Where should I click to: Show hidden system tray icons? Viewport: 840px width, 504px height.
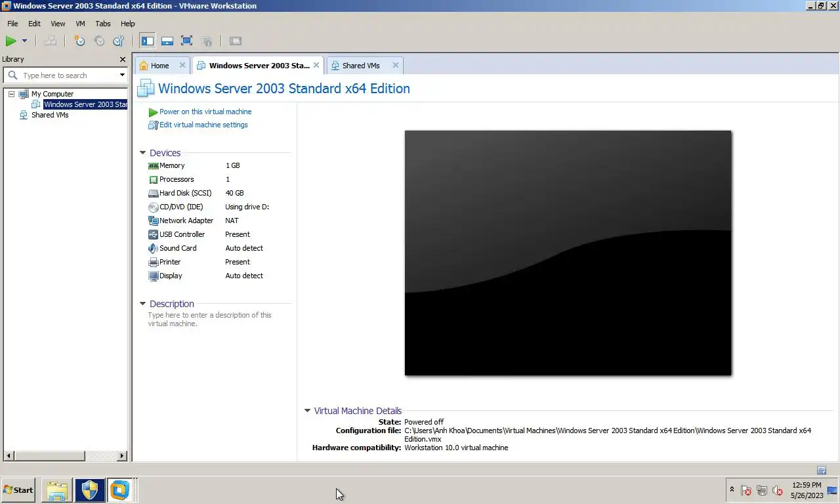[x=732, y=490]
